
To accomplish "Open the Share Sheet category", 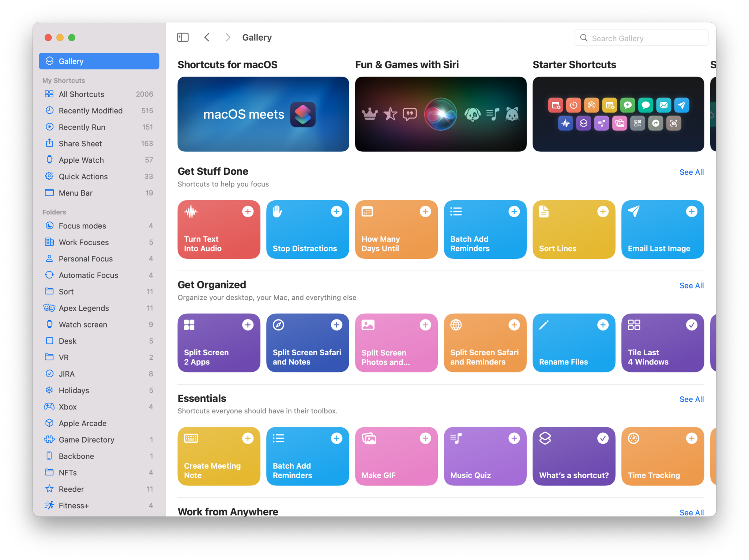I will click(99, 143).
